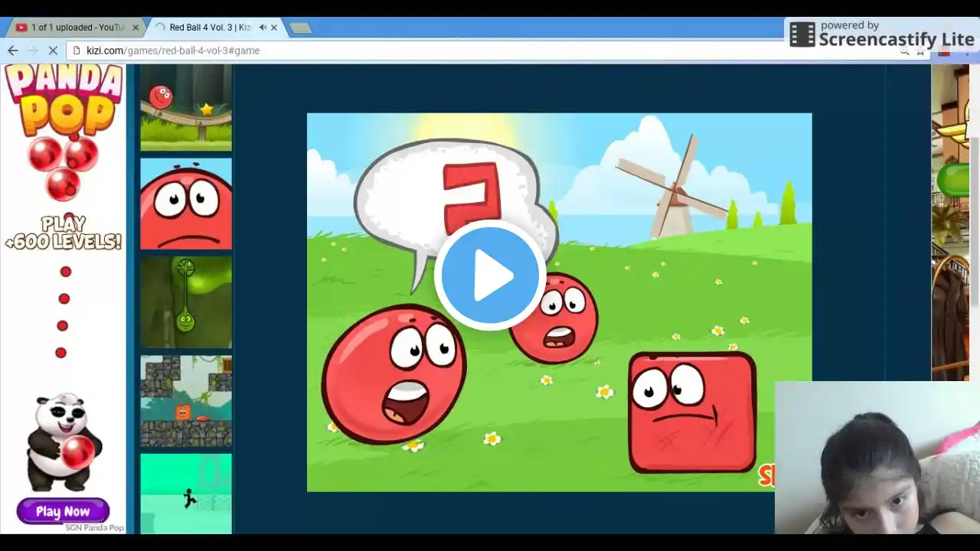Close the YouTube upload tab
980x551 pixels.
coord(136,28)
